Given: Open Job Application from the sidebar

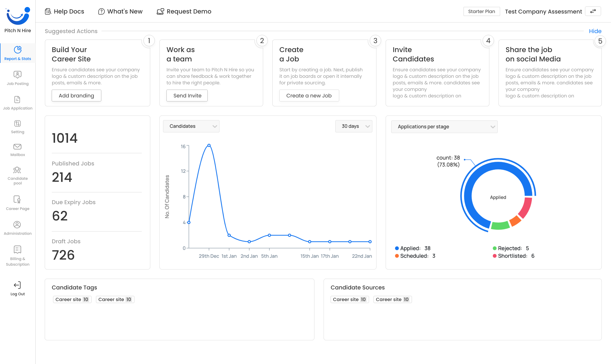Looking at the screenshot, I should pyautogui.click(x=17, y=102).
